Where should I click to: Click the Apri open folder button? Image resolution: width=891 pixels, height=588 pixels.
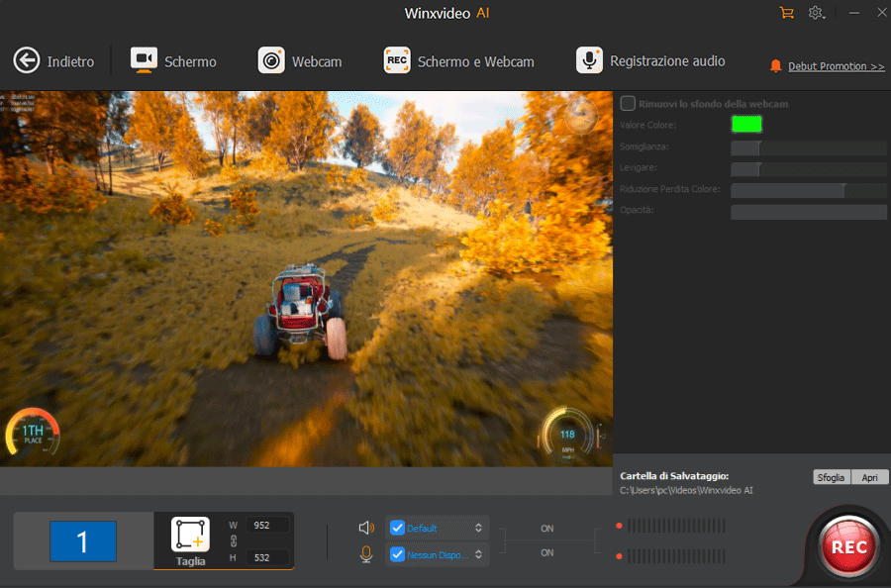[x=870, y=477]
